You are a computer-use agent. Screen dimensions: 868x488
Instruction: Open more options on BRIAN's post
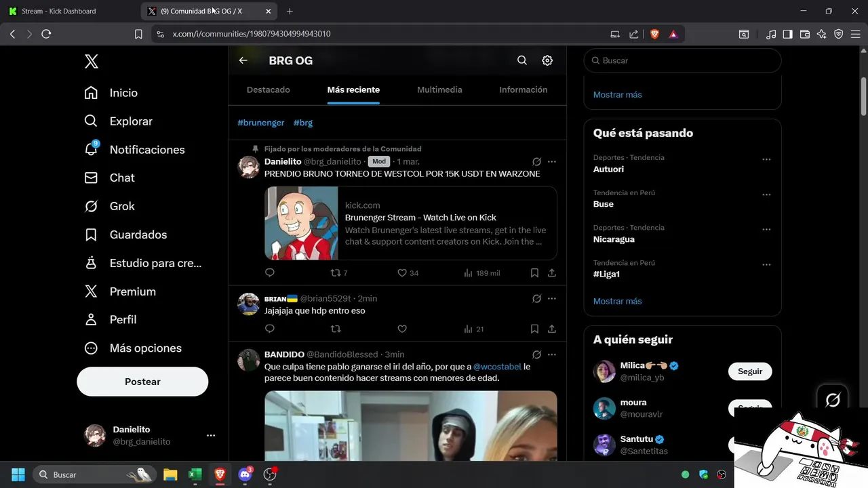click(552, 299)
